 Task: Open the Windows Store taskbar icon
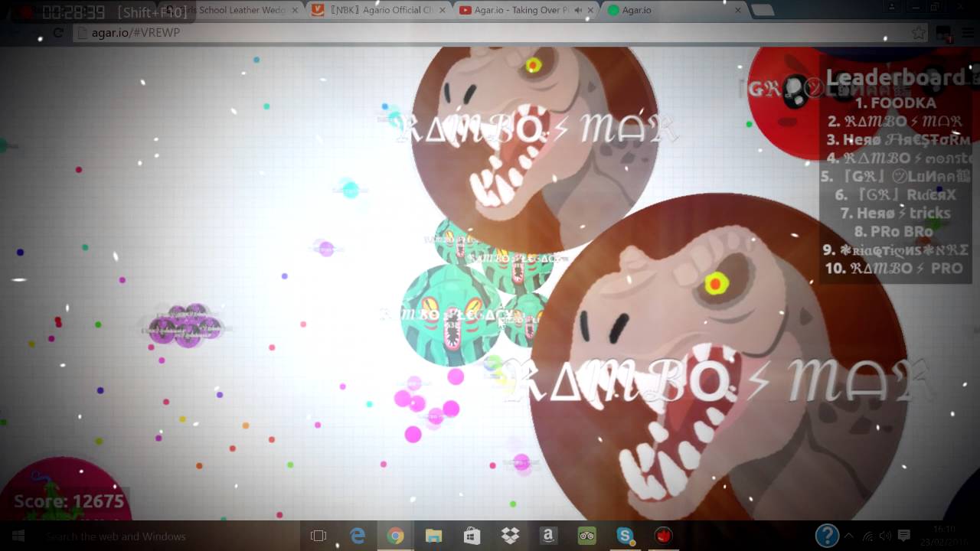point(472,536)
